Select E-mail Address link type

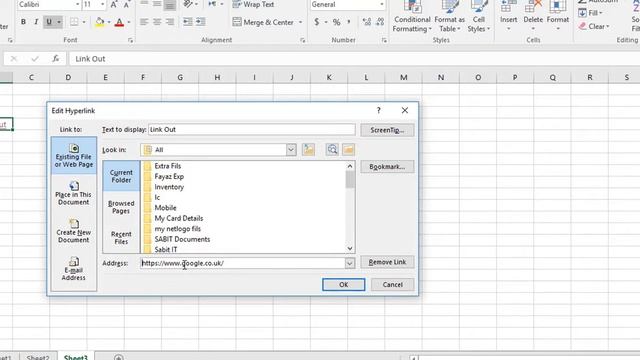point(74,269)
